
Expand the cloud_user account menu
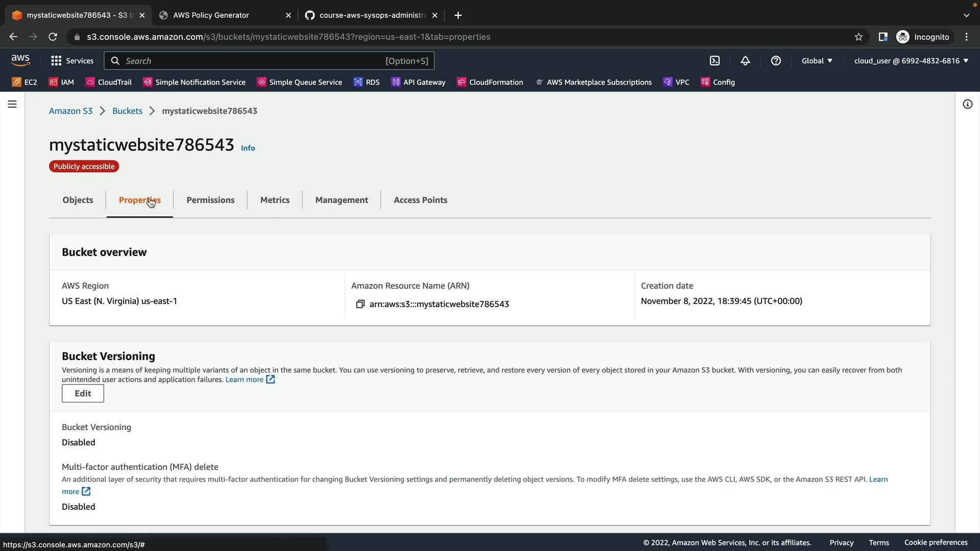point(911,61)
